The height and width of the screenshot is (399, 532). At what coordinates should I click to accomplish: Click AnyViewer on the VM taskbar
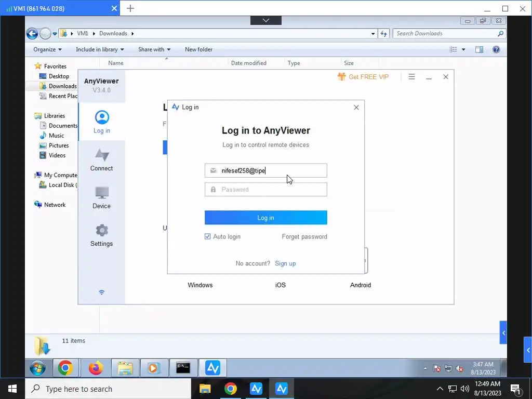coord(212,368)
